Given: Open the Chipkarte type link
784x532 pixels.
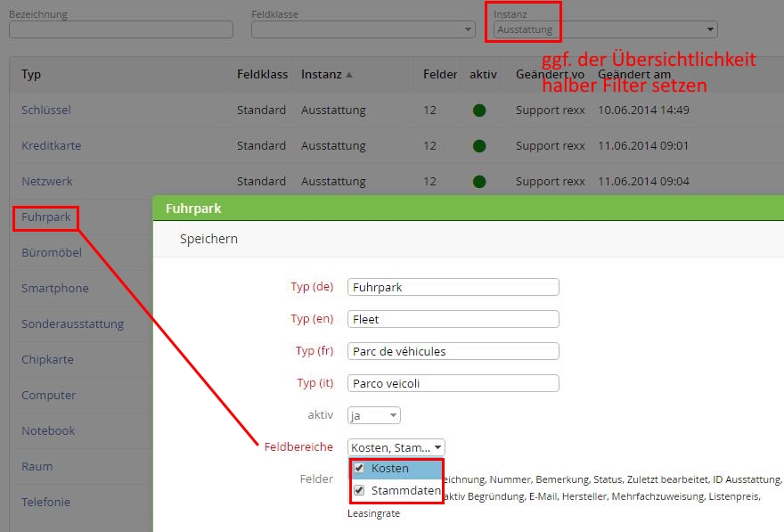Looking at the screenshot, I should pyautogui.click(x=47, y=359).
